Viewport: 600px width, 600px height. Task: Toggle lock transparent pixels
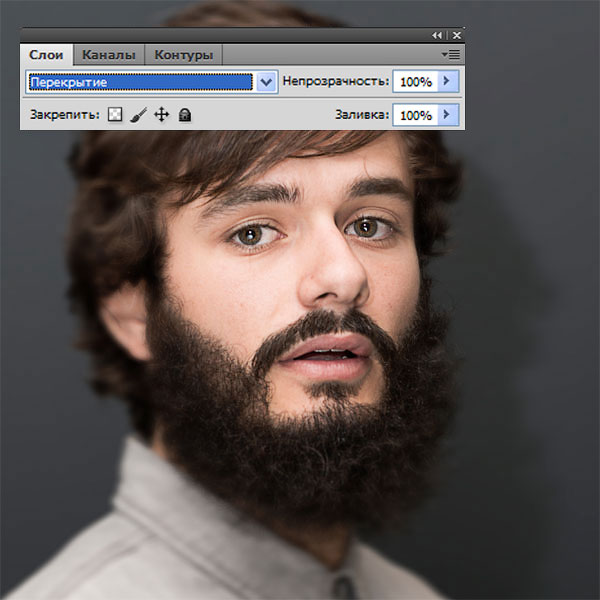pos(115,114)
